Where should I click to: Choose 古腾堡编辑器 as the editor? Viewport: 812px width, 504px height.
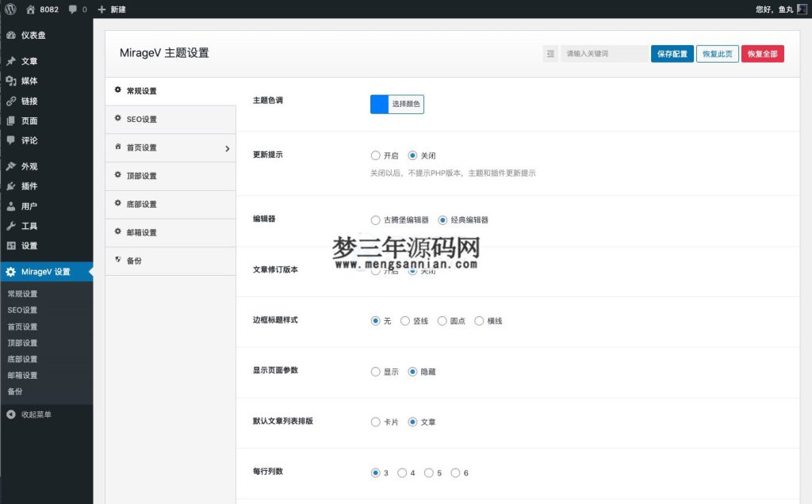tap(373, 220)
